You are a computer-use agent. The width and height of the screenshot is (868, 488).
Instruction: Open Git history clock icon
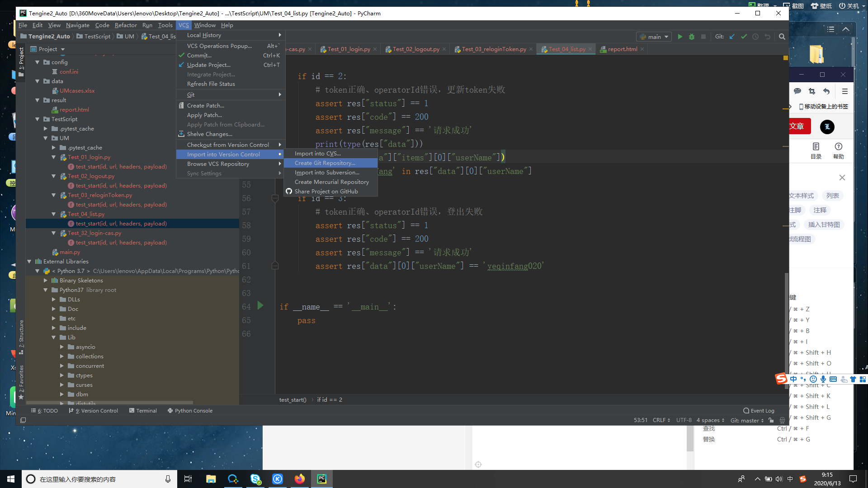pos(755,37)
